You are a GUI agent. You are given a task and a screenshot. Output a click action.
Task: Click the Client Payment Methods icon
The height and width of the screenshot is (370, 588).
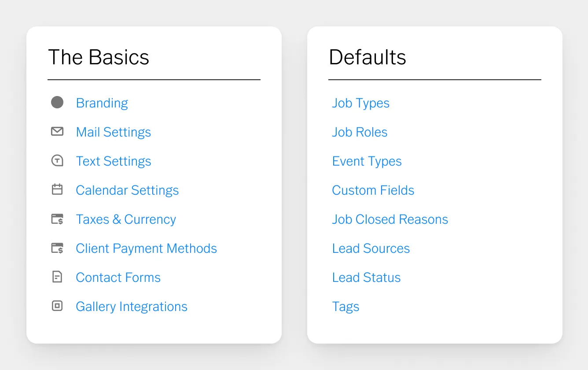pyautogui.click(x=57, y=248)
